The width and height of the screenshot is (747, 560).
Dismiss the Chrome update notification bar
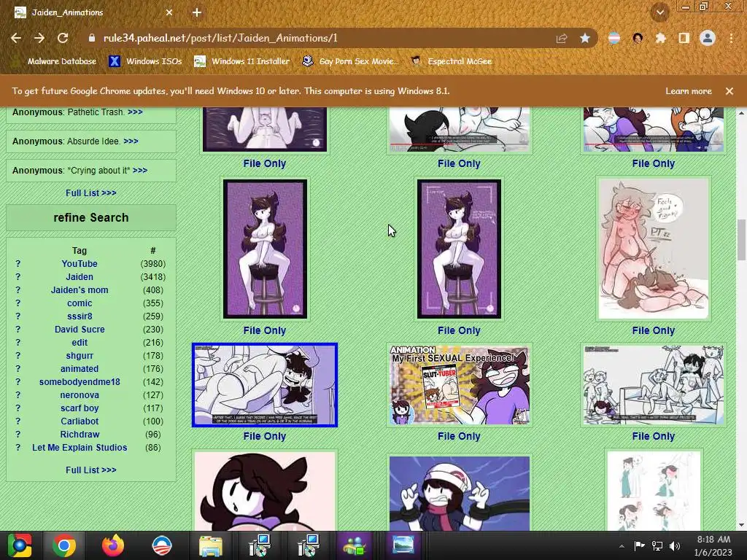pos(729,91)
